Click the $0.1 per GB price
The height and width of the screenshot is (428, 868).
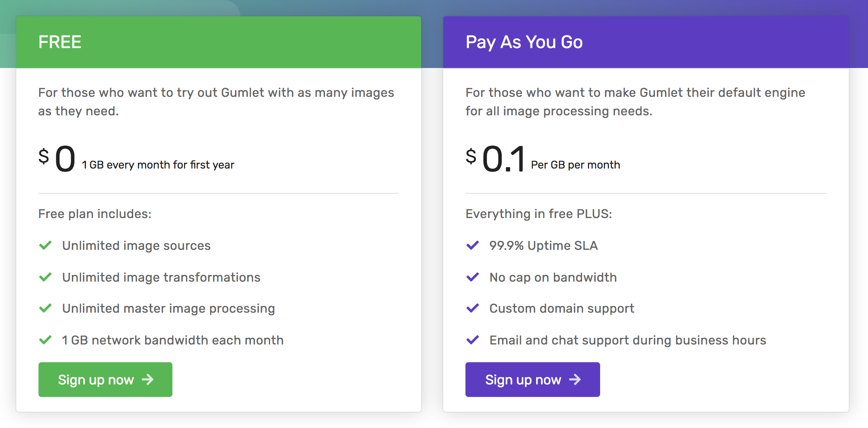(543, 159)
